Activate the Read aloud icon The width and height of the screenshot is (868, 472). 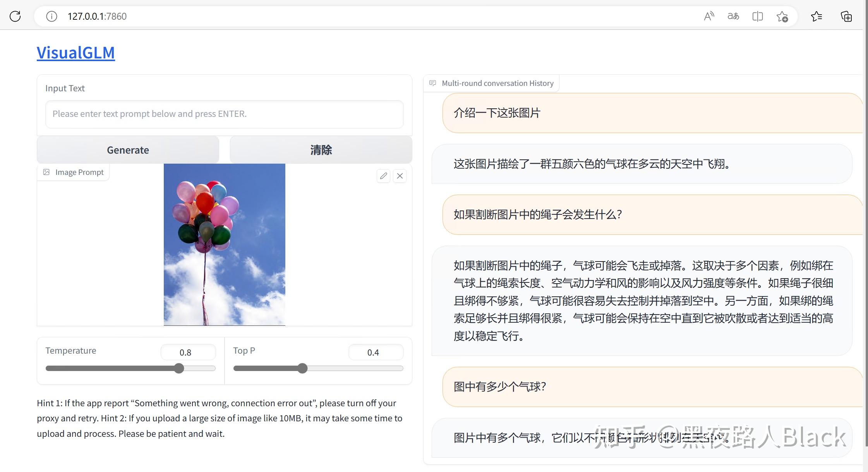point(709,16)
